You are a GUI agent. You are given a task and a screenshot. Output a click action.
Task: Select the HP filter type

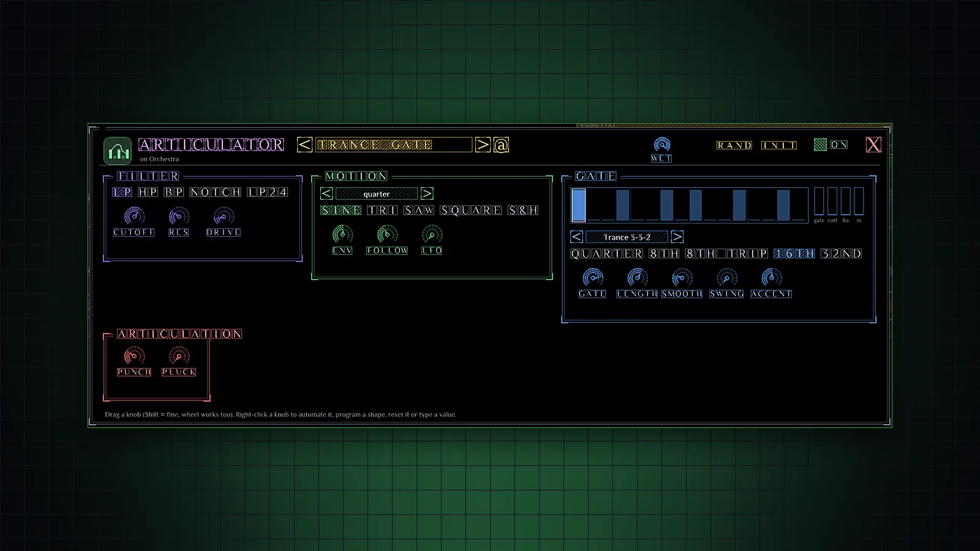click(x=148, y=192)
